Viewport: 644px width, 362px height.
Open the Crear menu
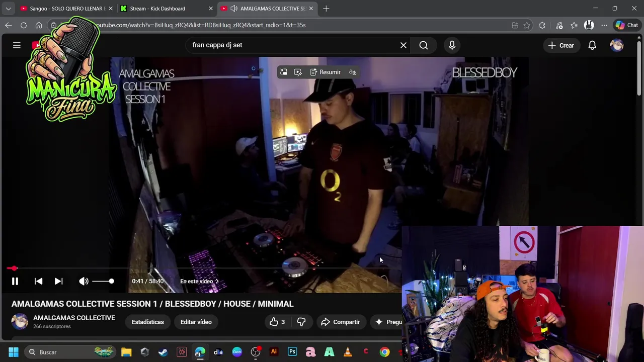(x=561, y=45)
